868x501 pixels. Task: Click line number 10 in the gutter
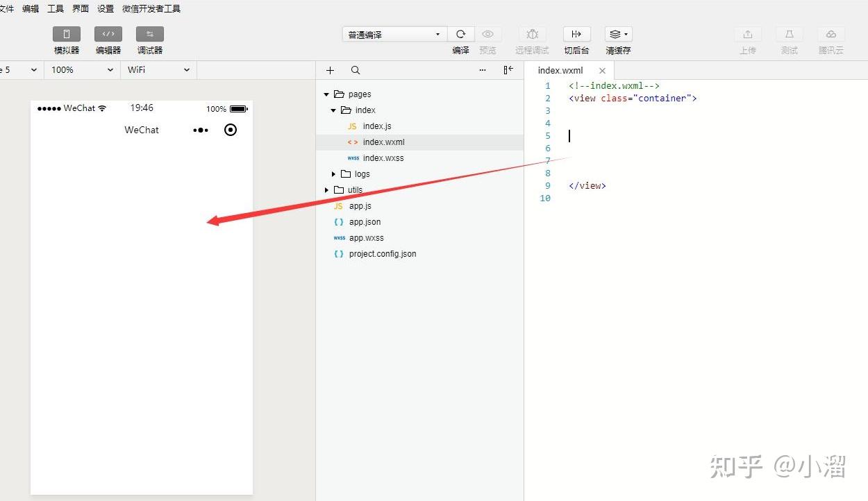tap(545, 198)
